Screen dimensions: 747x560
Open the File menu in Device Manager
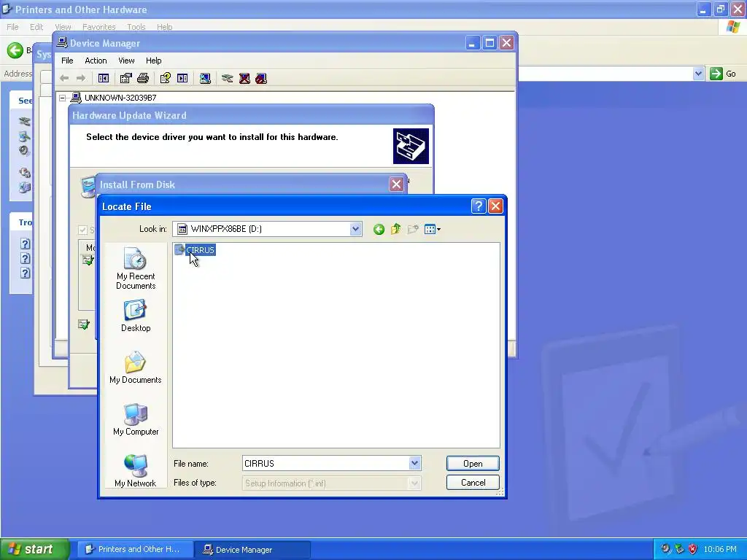(x=67, y=61)
